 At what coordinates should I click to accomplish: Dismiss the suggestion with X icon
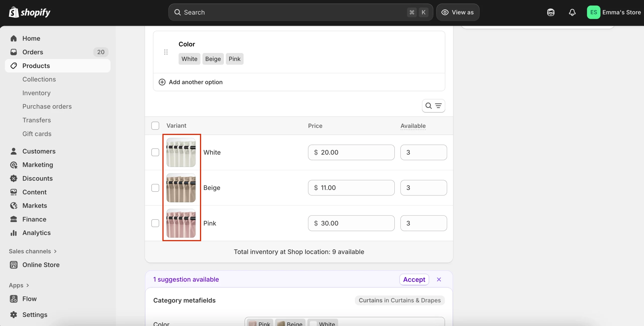pyautogui.click(x=439, y=280)
